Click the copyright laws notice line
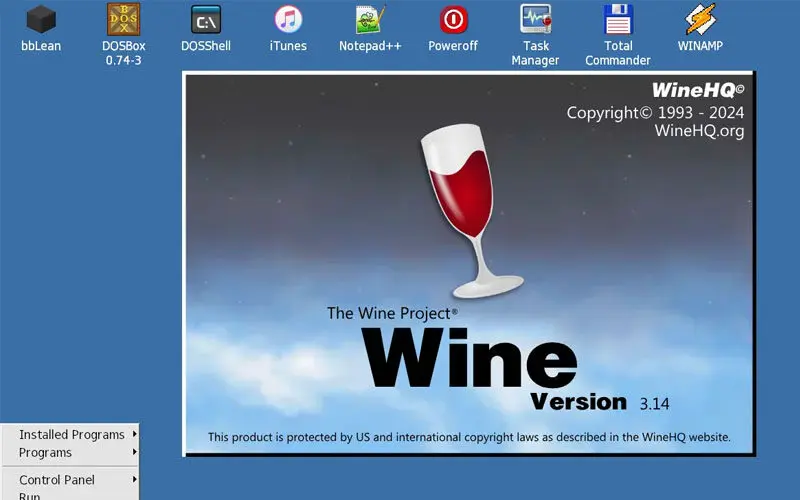800x500 pixels. 469,437
